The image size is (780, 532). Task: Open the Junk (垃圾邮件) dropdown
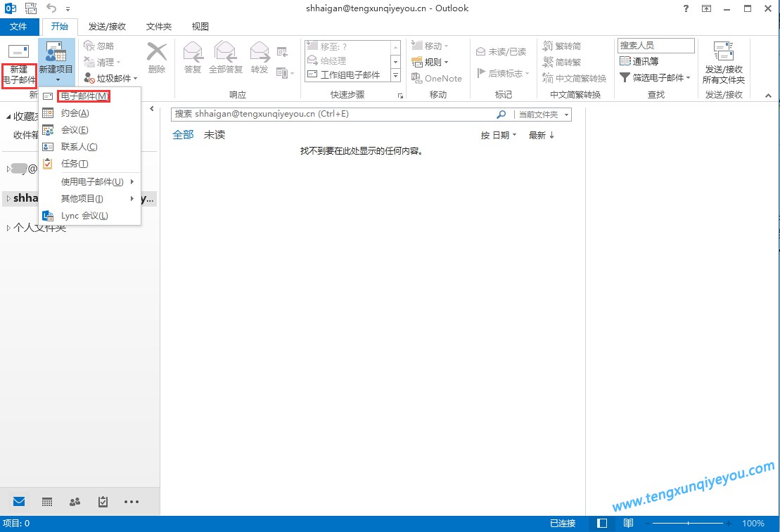pyautogui.click(x=110, y=78)
